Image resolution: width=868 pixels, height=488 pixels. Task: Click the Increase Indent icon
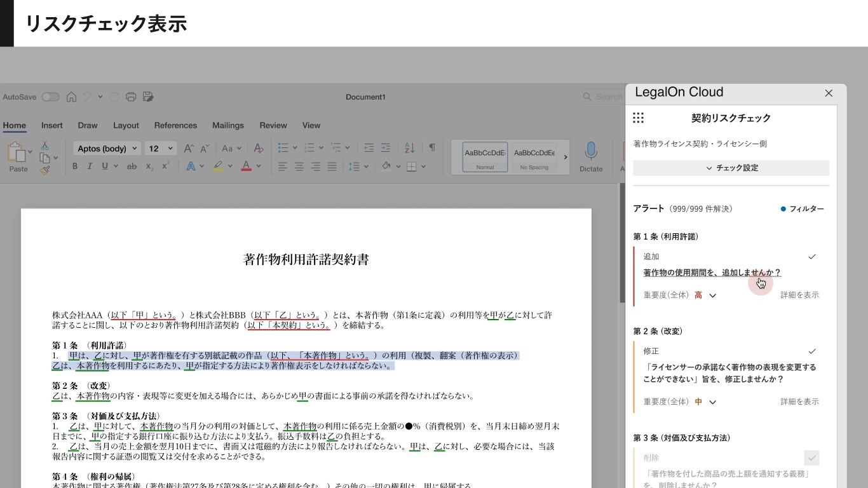386,148
